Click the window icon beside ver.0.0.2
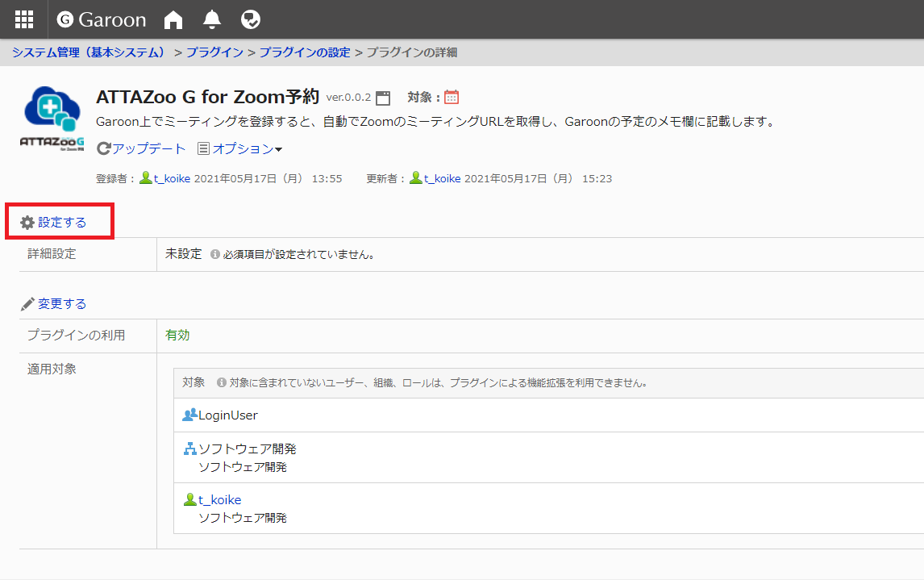 (x=383, y=98)
